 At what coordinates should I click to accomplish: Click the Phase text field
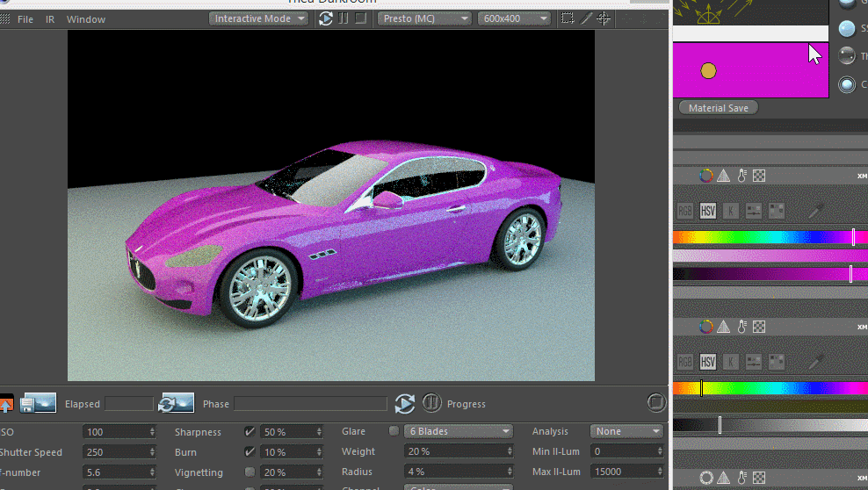tap(310, 404)
